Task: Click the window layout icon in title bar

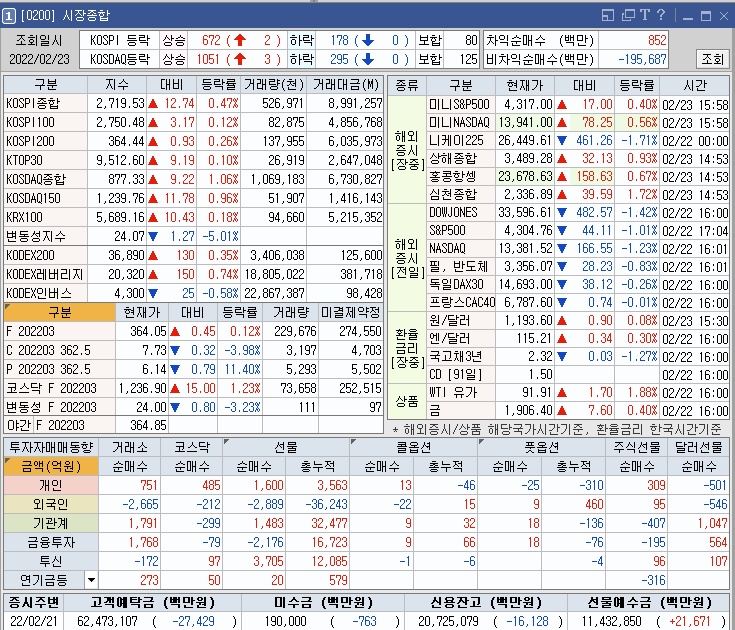Action: point(608,15)
